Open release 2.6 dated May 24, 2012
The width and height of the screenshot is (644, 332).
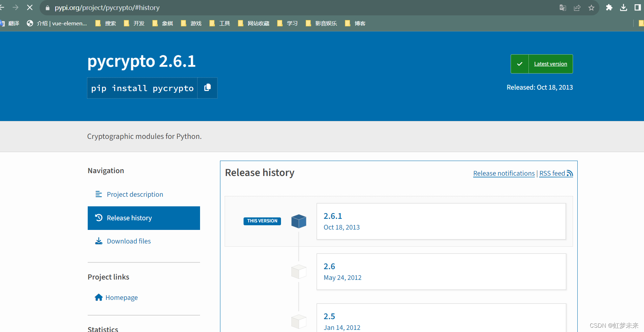[x=441, y=272]
